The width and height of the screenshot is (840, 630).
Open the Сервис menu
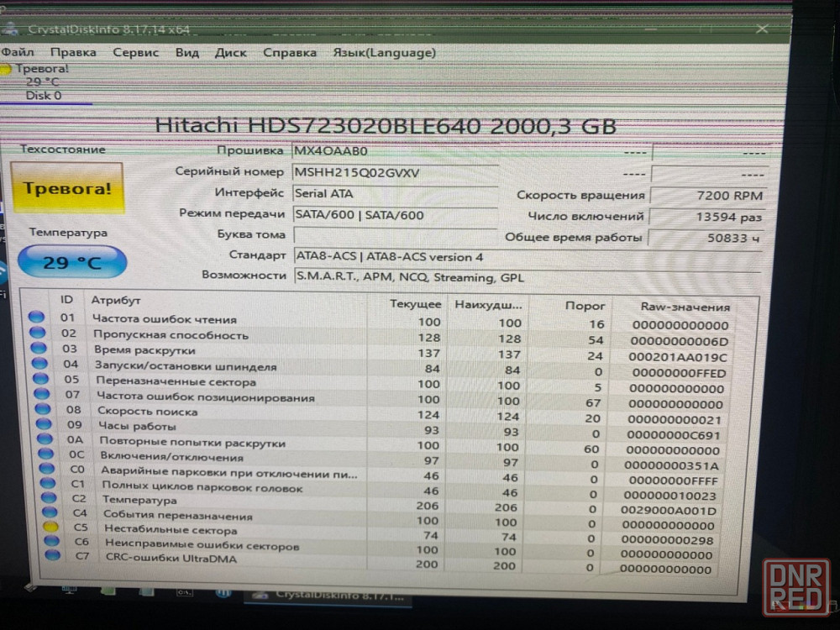135,52
